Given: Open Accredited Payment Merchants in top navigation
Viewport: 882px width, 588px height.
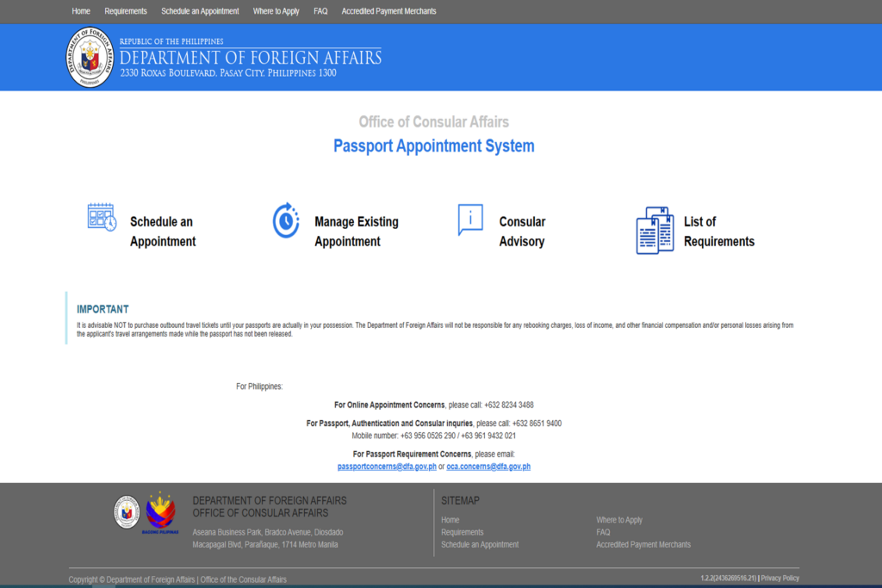Looking at the screenshot, I should 388,11.
